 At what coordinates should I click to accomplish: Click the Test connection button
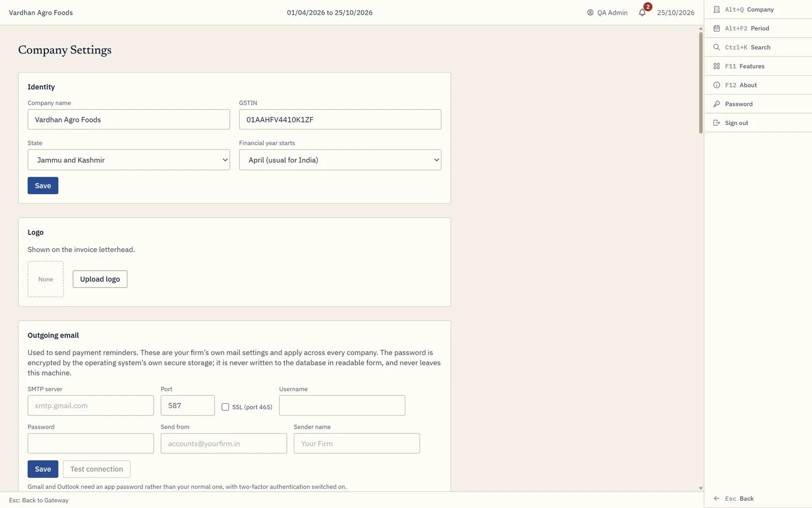coord(96,469)
